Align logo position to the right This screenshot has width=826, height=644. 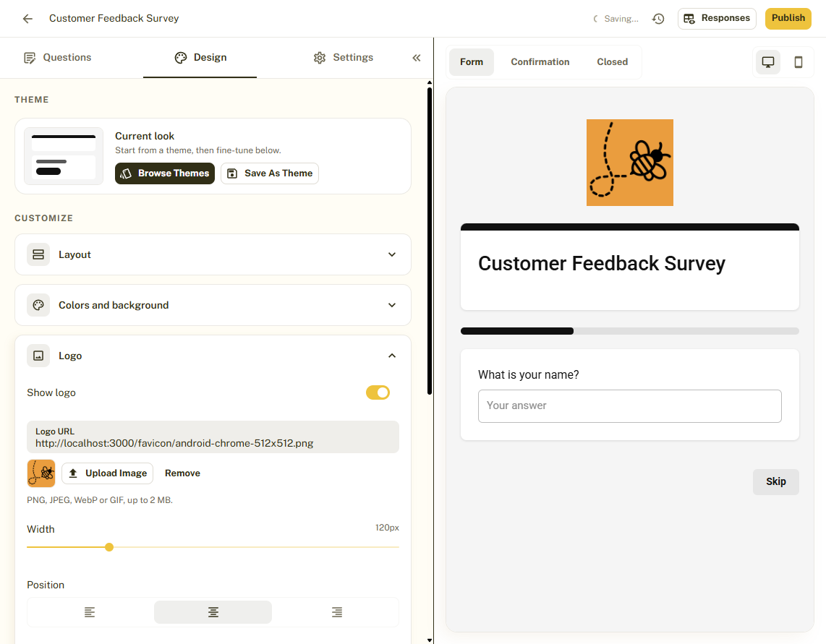click(336, 612)
